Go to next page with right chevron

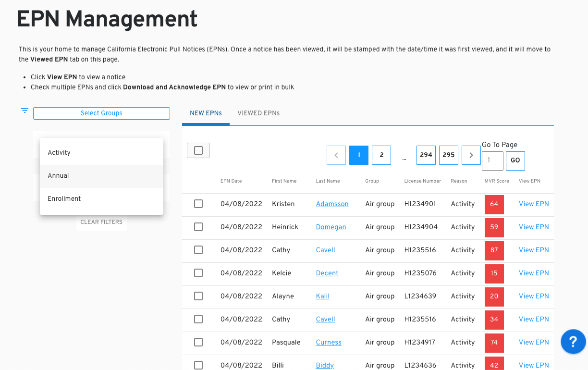click(471, 155)
